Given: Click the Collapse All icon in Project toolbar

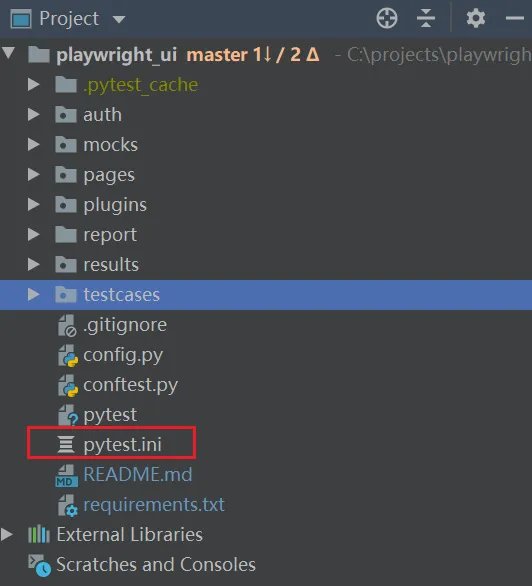Looking at the screenshot, I should click(x=426, y=18).
